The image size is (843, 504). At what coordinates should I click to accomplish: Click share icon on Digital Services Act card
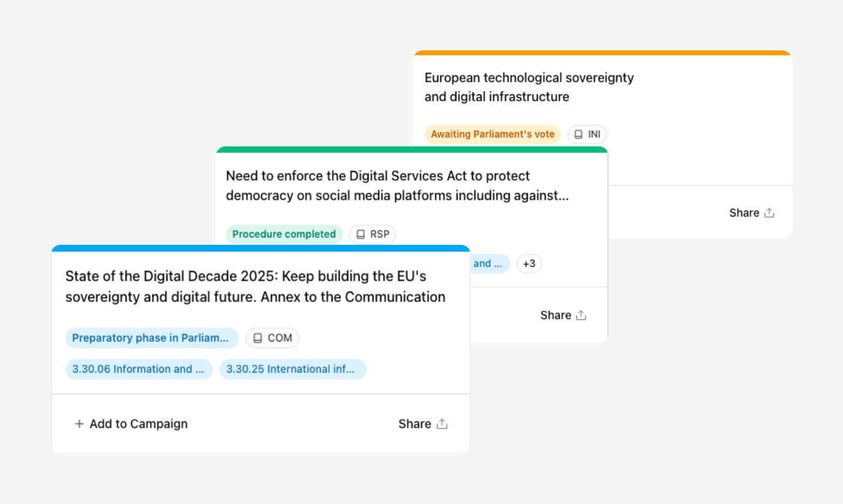(581, 315)
